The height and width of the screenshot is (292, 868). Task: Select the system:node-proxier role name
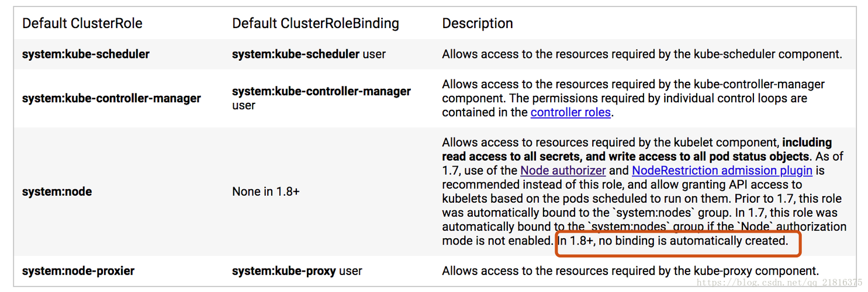pos(78,271)
